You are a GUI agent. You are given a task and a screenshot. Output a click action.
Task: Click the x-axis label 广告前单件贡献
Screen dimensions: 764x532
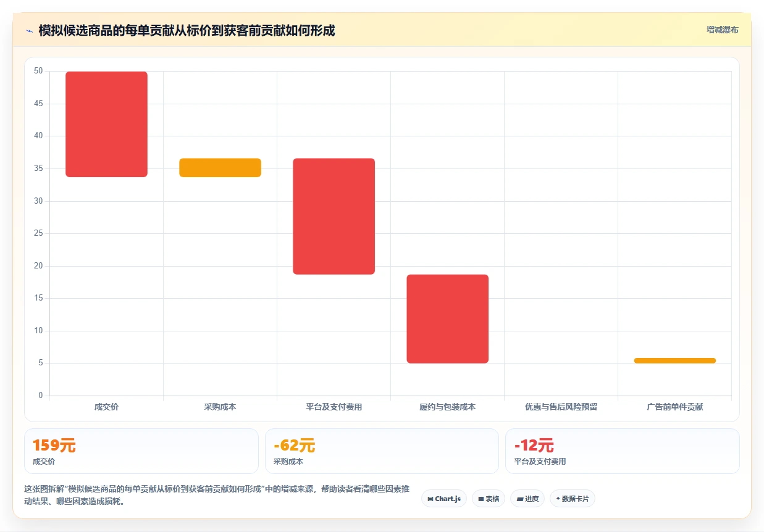[674, 407]
